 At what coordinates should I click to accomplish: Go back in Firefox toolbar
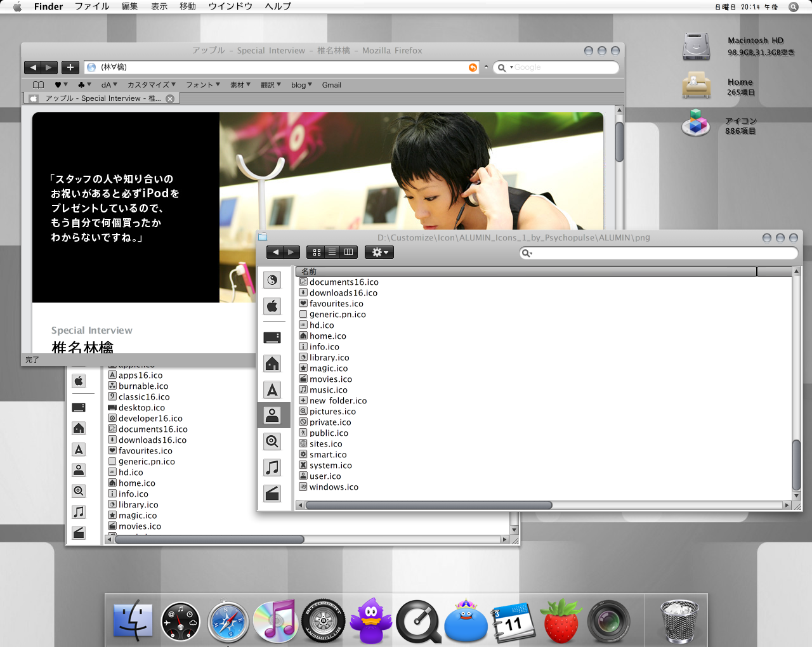[x=34, y=67]
